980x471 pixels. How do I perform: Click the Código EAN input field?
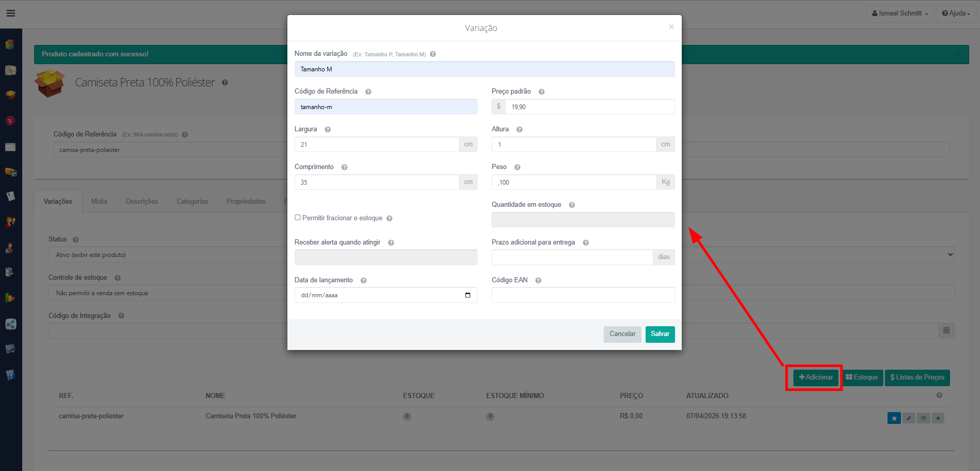(583, 295)
